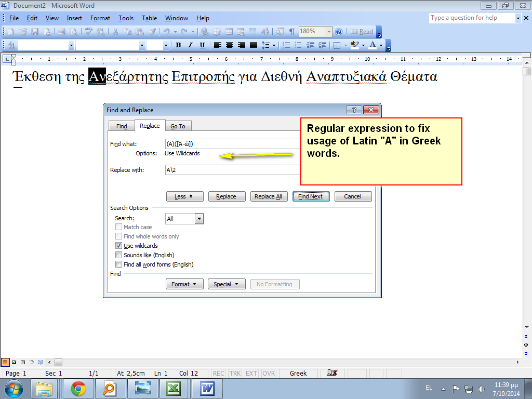The image size is (532, 399).
Task: Apply the yellow highlight color
Action: [x=354, y=45]
